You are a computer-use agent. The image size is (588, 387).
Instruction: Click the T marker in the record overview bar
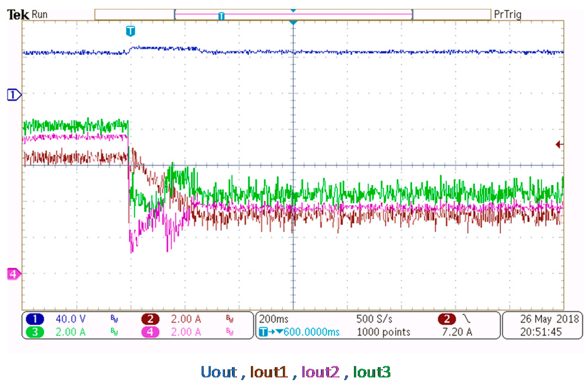point(221,16)
